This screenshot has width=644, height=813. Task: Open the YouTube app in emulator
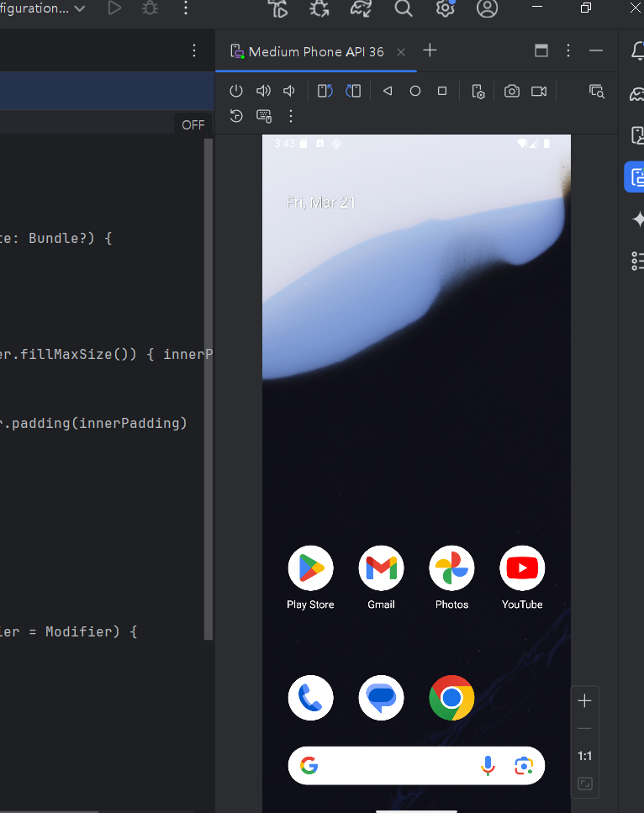click(x=522, y=577)
